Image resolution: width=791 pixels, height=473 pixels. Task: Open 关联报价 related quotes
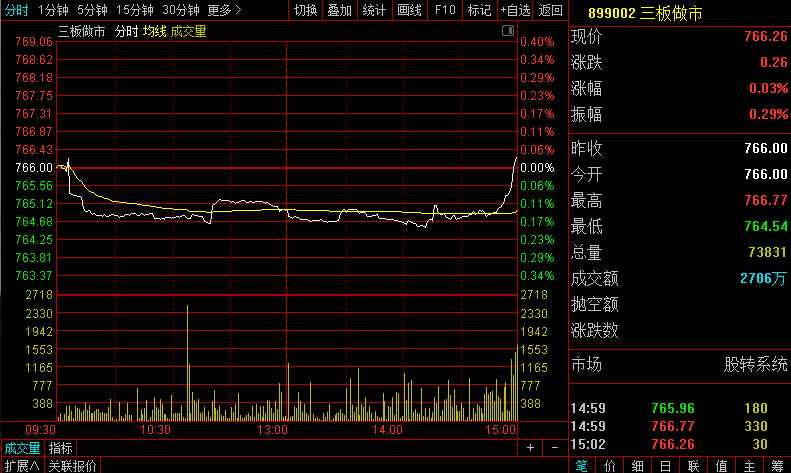73,465
